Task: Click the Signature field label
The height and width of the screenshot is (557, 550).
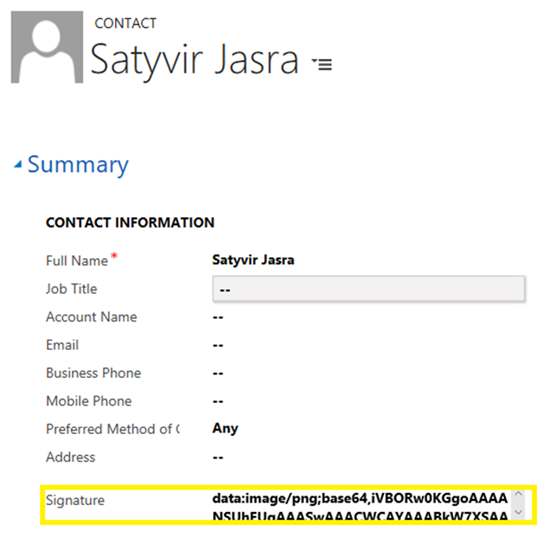Action: [75, 500]
